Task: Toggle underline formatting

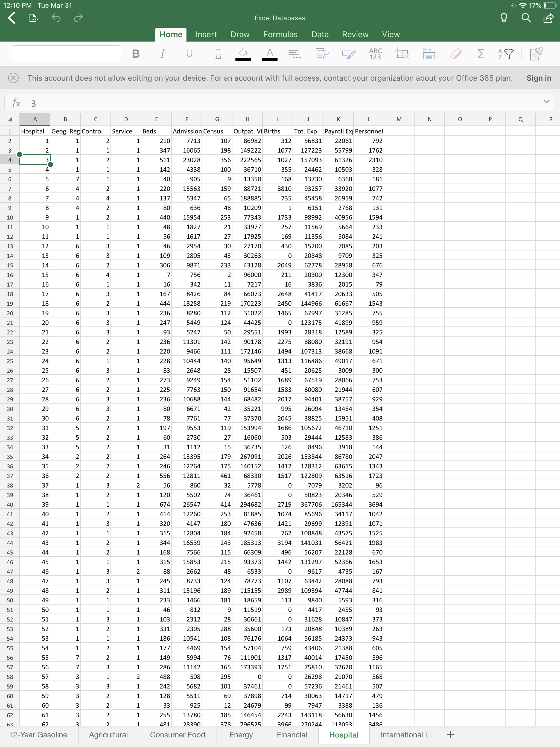Action: [189, 54]
